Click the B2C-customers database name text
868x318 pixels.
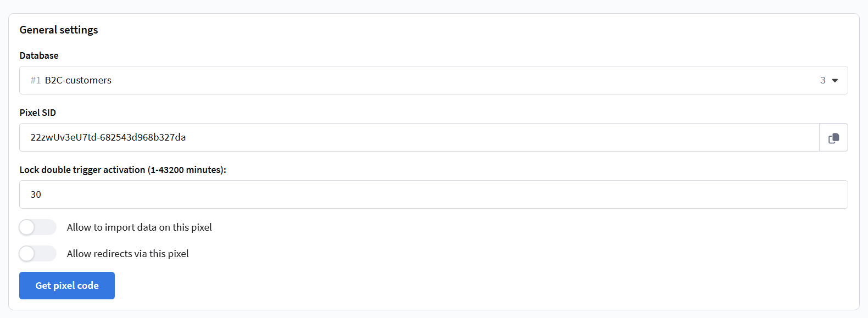[x=78, y=80]
